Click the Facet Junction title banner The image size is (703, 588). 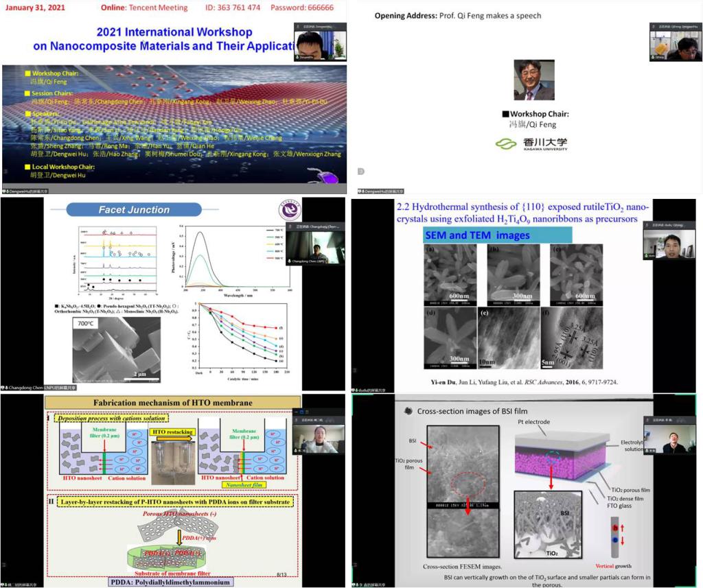pos(134,210)
